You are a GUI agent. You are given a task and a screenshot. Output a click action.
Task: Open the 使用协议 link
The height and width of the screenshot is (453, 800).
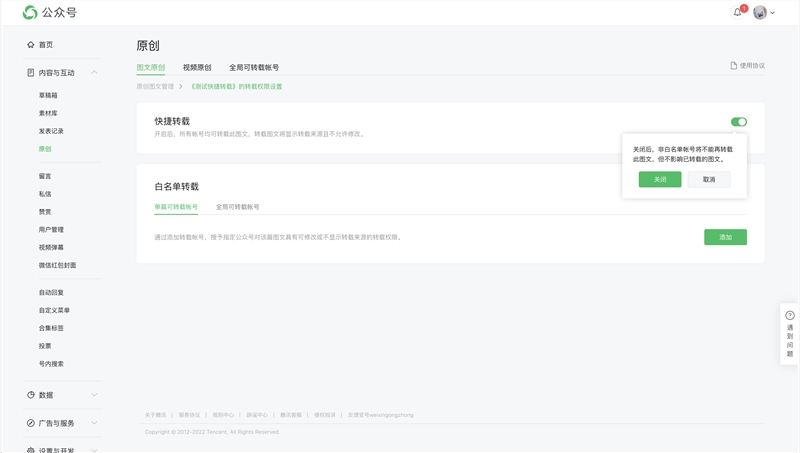[x=748, y=66]
